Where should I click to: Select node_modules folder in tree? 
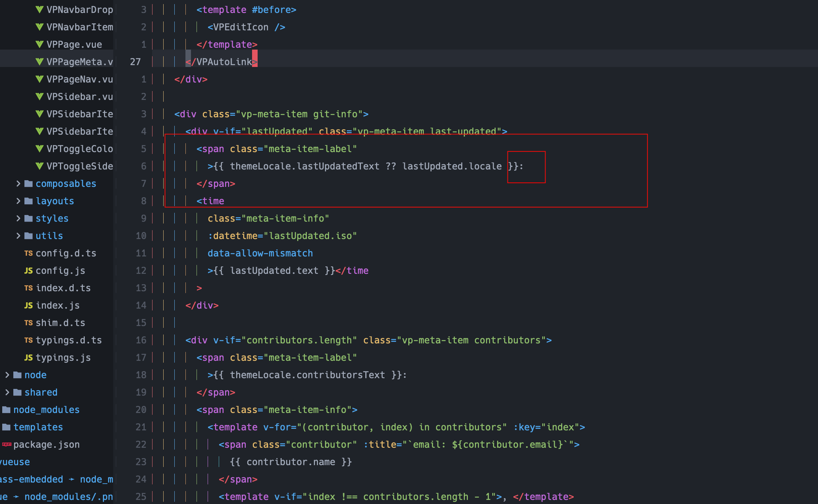pos(46,410)
